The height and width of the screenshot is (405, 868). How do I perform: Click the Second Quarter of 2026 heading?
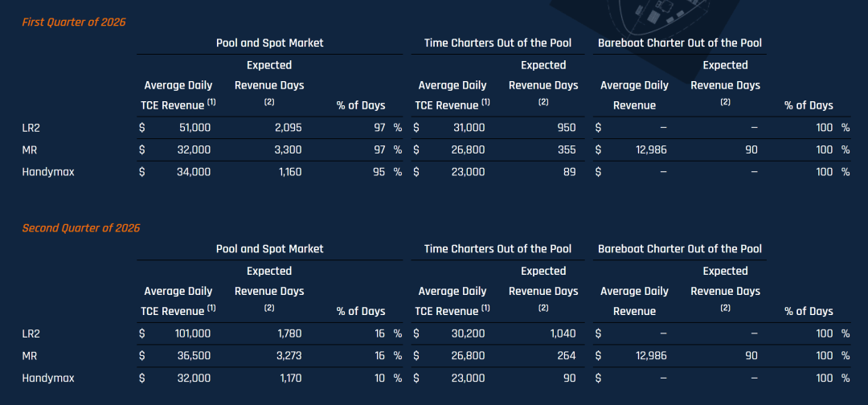pyautogui.click(x=80, y=227)
